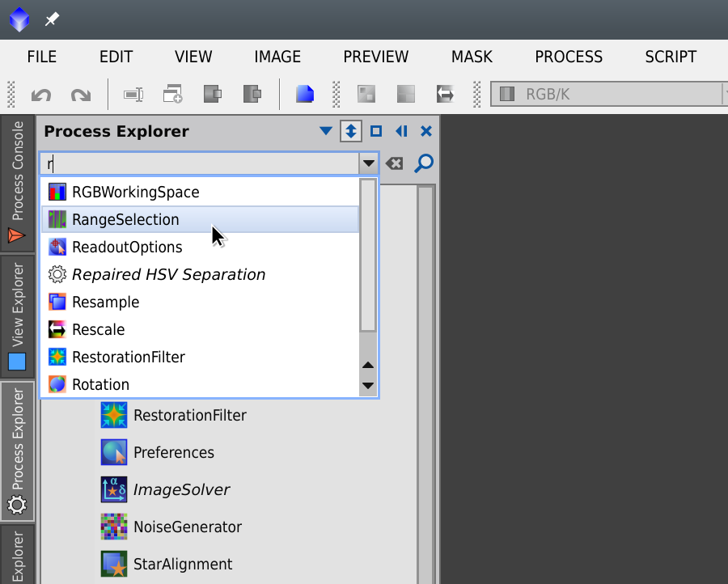This screenshot has height=584, width=728.
Task: Select ImageSolver in the process tree
Action: (x=181, y=489)
